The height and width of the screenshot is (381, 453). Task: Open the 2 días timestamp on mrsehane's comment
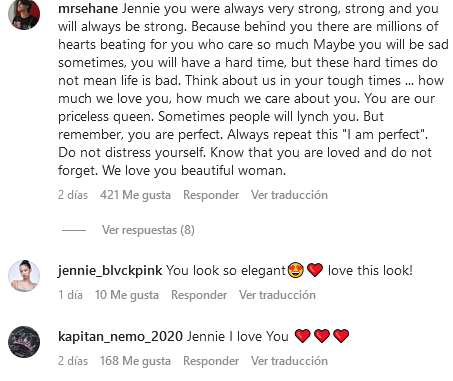coord(73,195)
